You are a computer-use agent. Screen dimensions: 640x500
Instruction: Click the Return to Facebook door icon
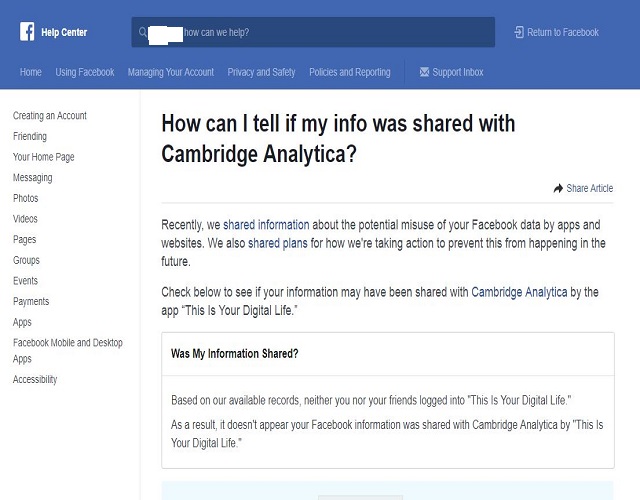(x=519, y=32)
